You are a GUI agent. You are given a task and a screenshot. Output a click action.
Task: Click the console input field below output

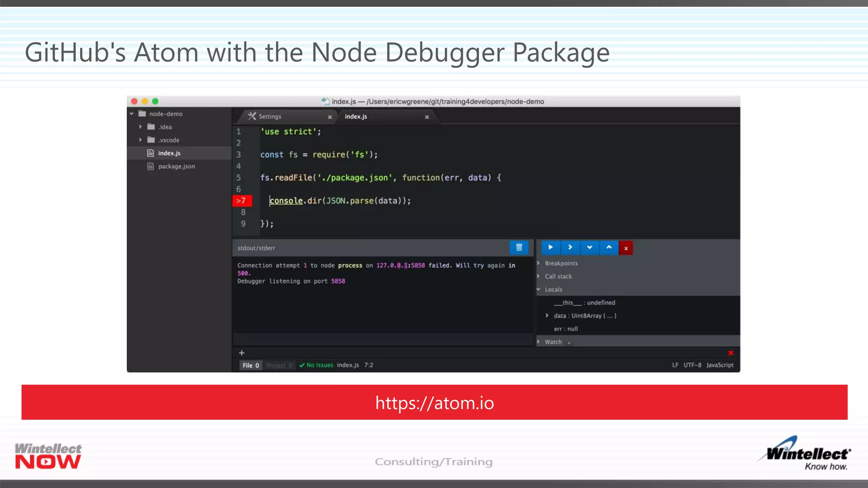[383, 339]
